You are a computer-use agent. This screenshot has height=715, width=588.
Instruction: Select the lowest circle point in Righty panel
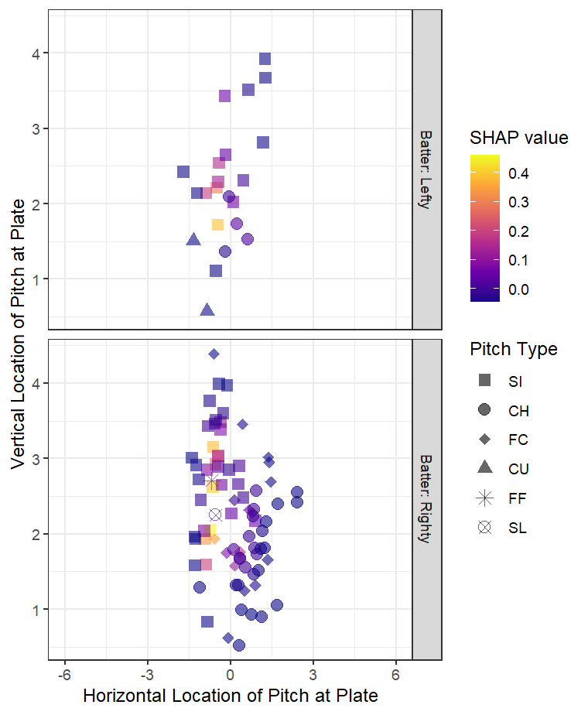point(239,645)
